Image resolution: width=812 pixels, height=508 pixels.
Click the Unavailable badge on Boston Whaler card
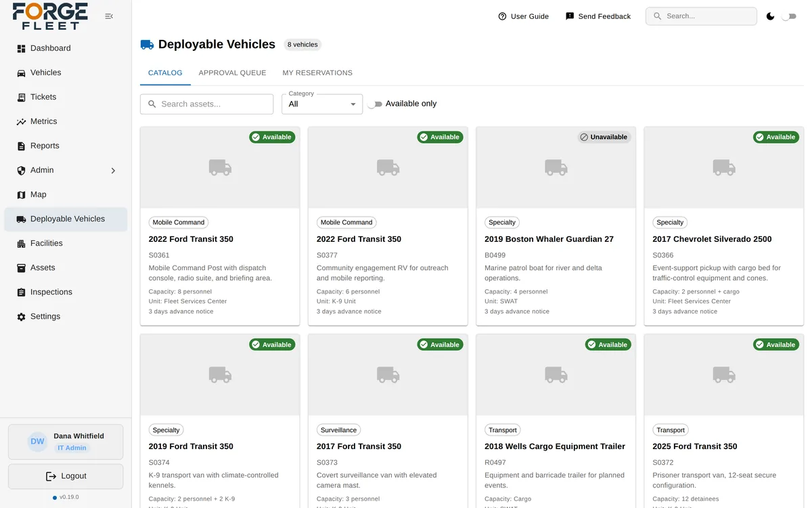[x=604, y=137]
